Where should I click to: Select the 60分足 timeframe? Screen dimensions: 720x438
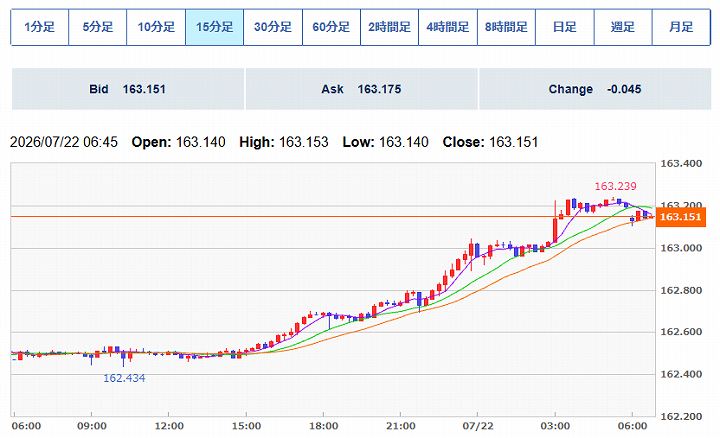tap(331, 27)
